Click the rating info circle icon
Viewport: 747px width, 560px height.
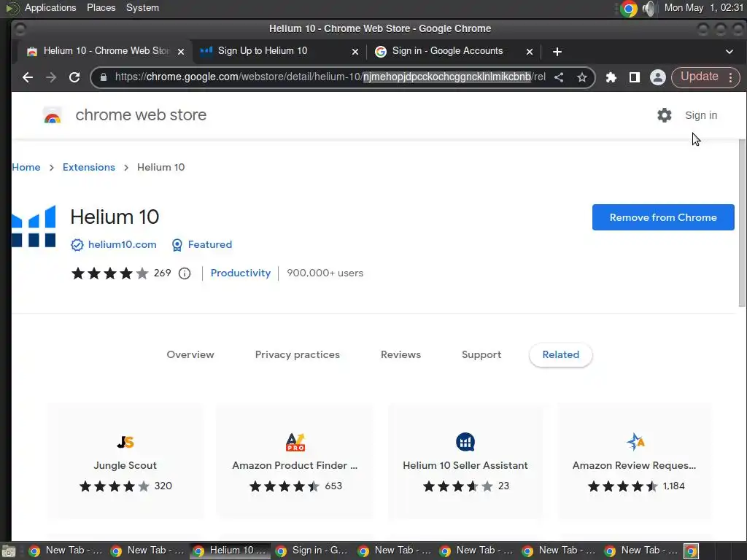coord(185,273)
